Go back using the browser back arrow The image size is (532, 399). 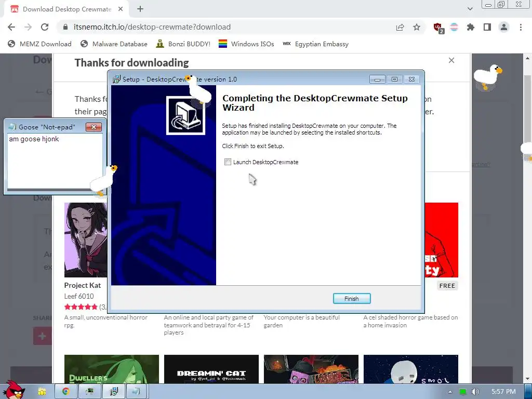(x=11, y=27)
